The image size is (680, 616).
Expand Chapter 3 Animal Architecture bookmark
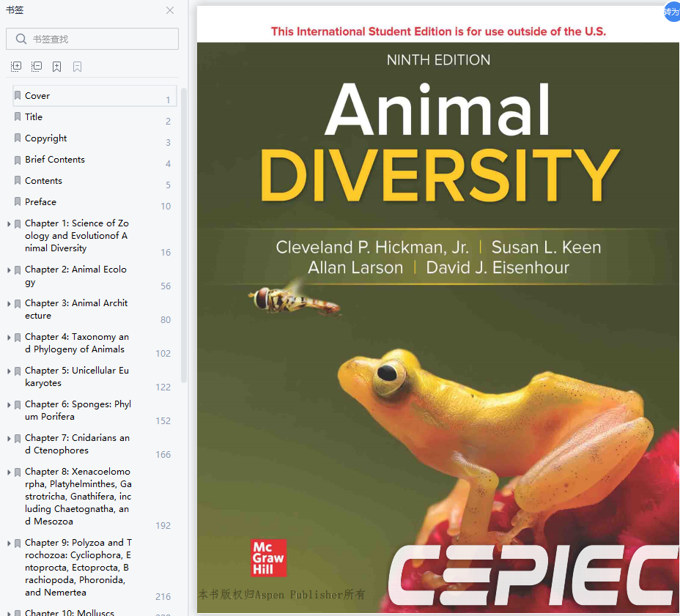tap(9, 304)
